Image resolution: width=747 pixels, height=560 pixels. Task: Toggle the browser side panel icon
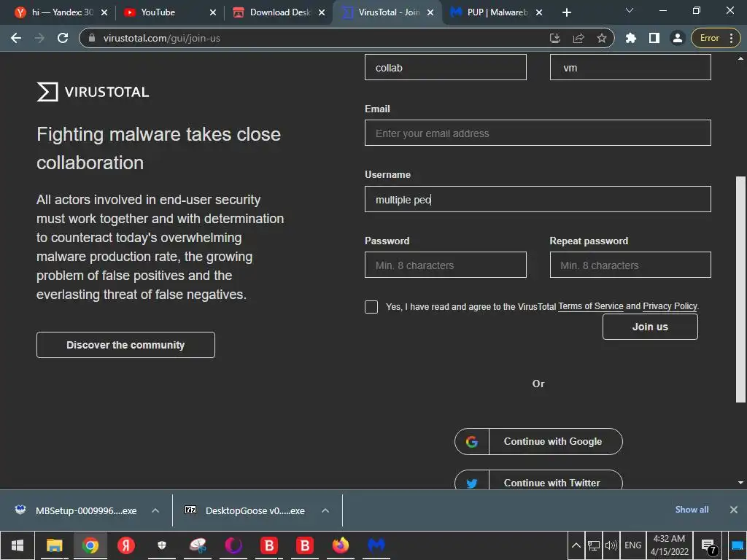tap(654, 38)
